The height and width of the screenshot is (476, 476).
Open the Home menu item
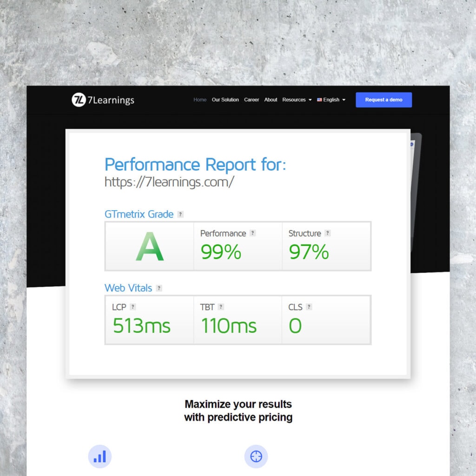point(200,99)
